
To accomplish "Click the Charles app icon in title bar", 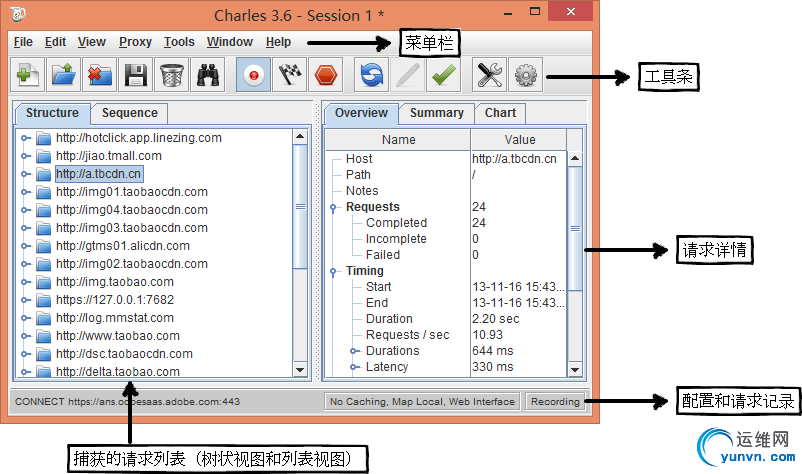I will point(18,15).
